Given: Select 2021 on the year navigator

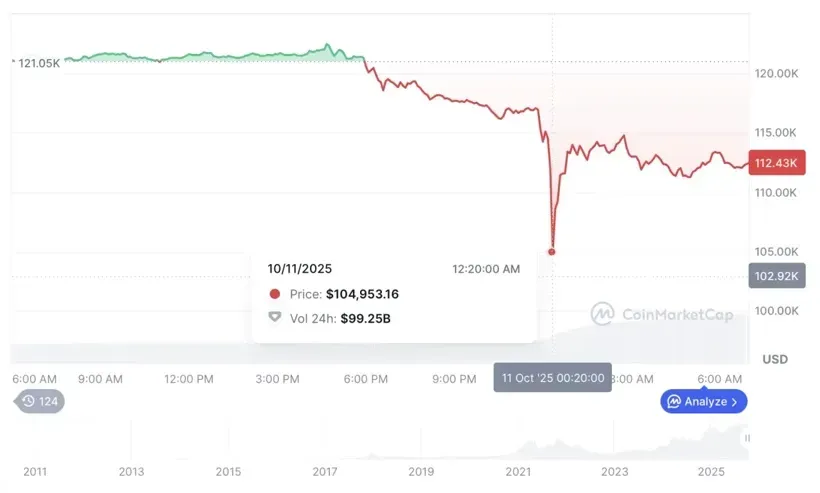Looking at the screenshot, I should pos(518,471).
